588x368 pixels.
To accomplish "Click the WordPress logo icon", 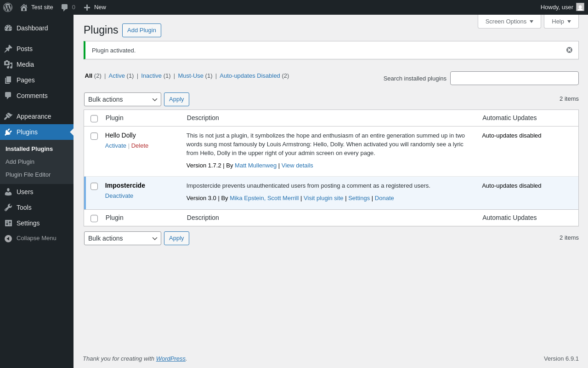I will (x=8, y=7).
